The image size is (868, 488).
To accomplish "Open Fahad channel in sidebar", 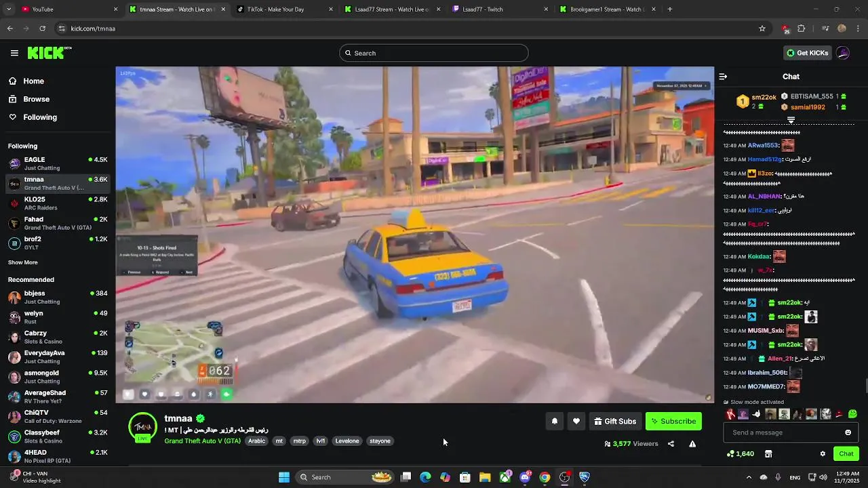I will click(58, 223).
